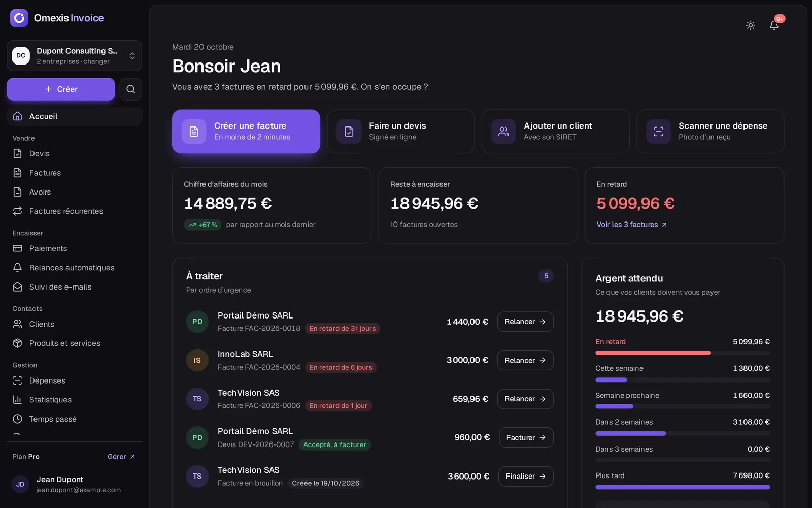Screen dimensions: 812x508
Task: Click the Factures récurrentes loop icon
Action: pos(18,211)
